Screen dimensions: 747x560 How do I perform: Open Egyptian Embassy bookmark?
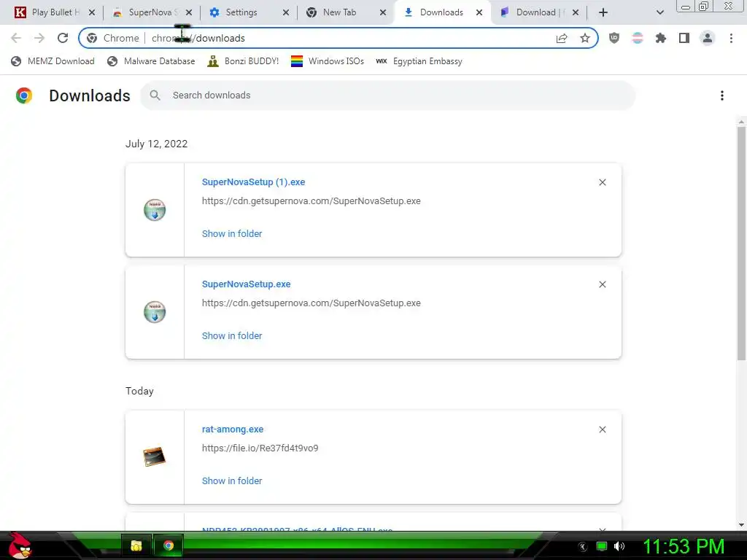coord(419,61)
